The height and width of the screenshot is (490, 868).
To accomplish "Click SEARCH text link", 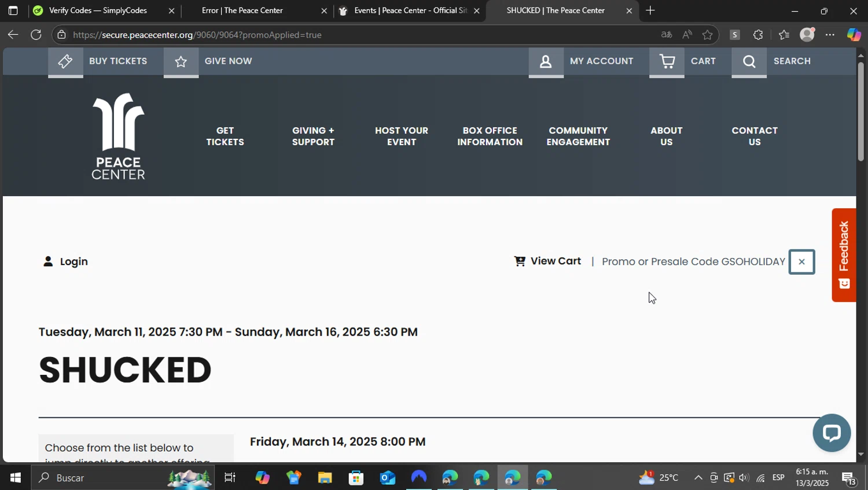I will (792, 61).
